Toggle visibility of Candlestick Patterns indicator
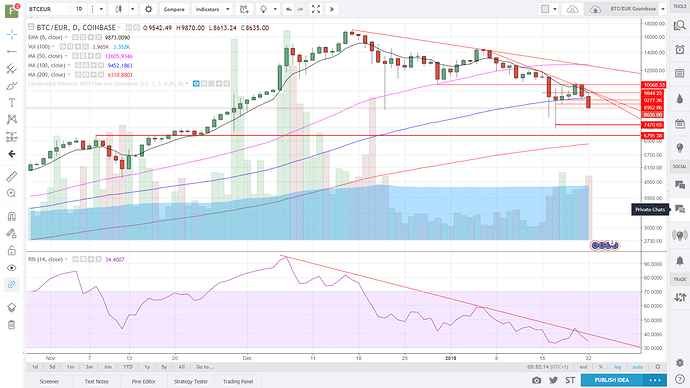Viewport: 690px width, 388px height. tap(196, 84)
